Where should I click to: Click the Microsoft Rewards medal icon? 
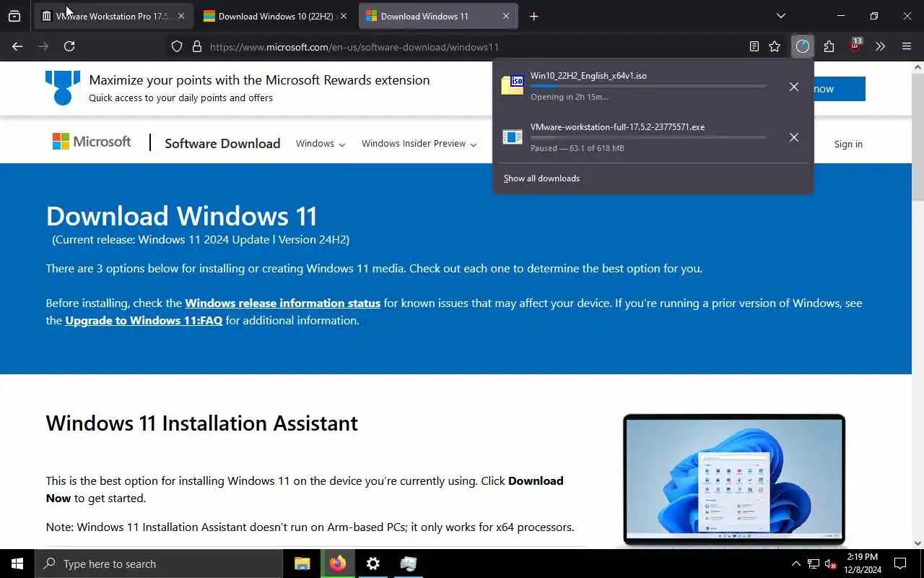pos(63,87)
